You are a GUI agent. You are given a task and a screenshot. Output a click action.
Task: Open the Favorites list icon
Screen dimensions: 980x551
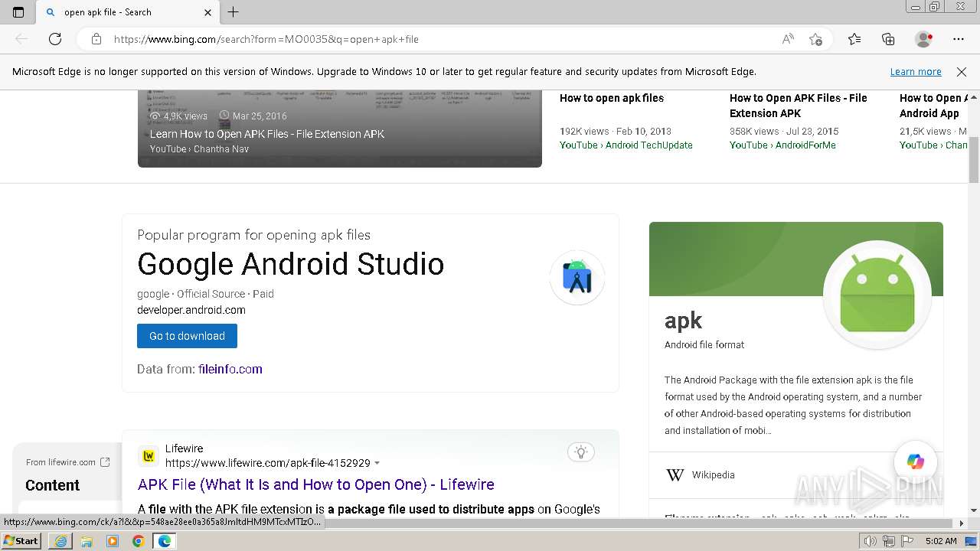point(854,39)
